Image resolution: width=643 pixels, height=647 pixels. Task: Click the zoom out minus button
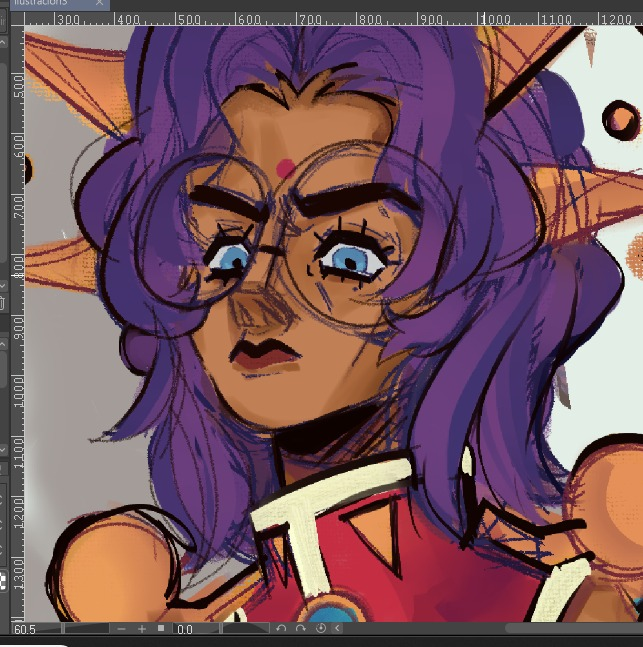[x=121, y=629]
